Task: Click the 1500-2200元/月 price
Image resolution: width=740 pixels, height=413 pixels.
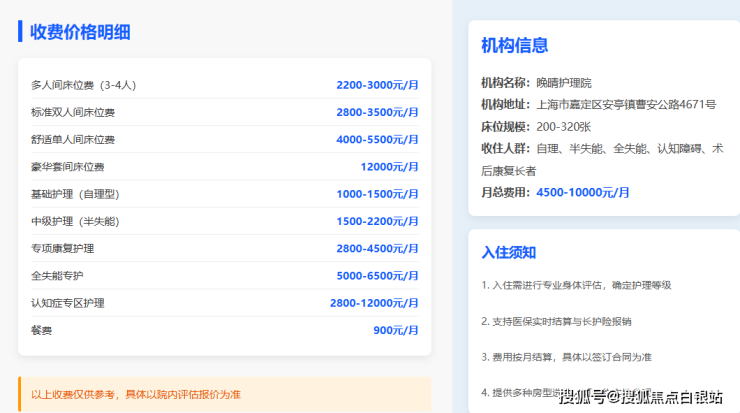Action: [x=377, y=221]
